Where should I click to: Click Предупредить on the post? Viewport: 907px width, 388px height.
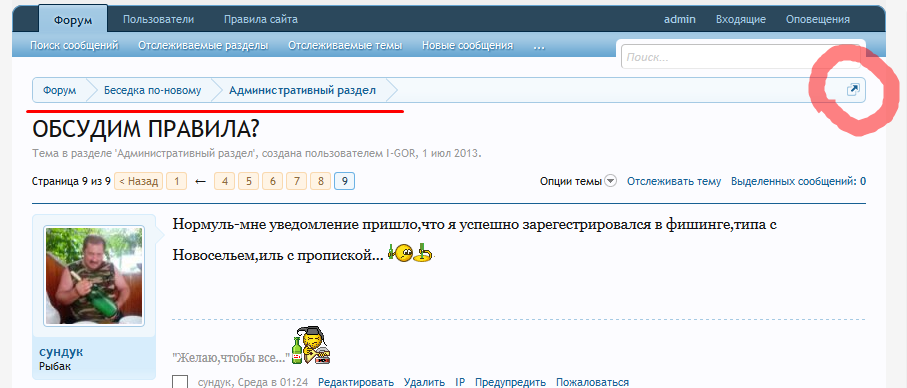point(510,382)
